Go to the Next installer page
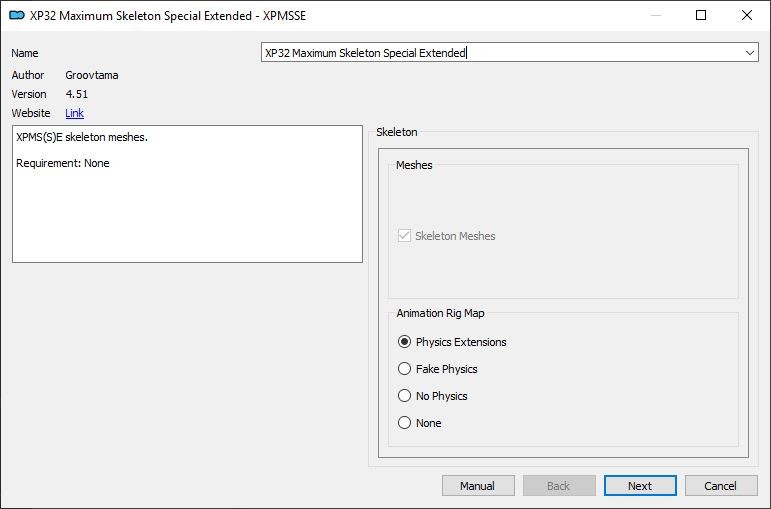Image resolution: width=771 pixels, height=509 pixels. point(640,486)
